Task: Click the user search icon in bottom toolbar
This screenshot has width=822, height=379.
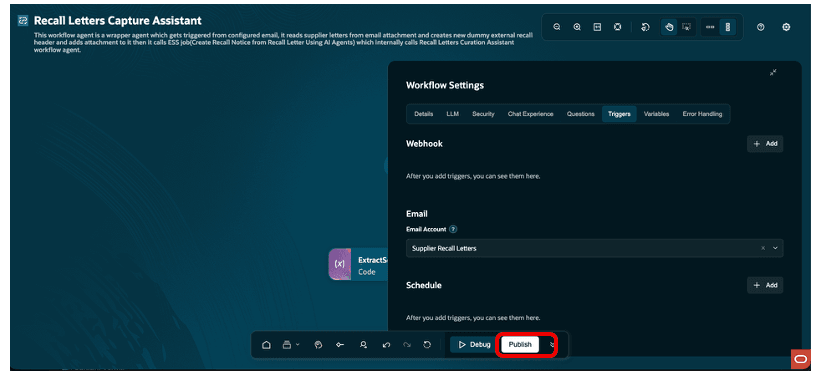Action: tap(363, 345)
